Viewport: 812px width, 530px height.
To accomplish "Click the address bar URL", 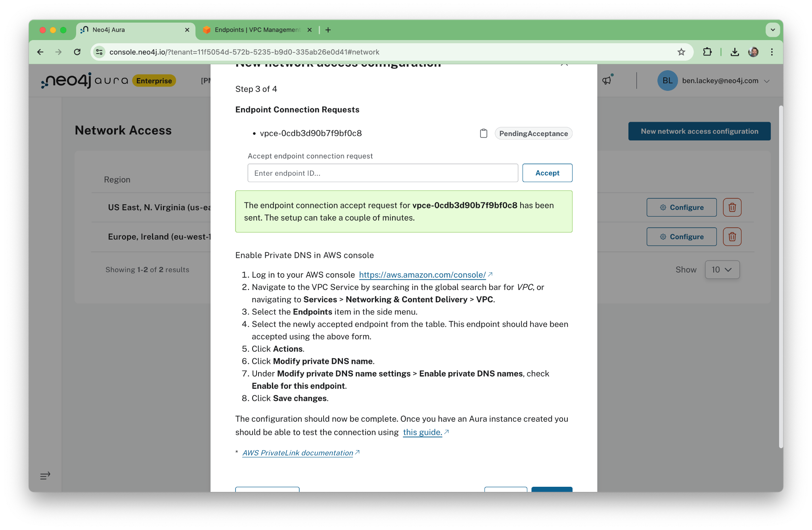I will 244,52.
